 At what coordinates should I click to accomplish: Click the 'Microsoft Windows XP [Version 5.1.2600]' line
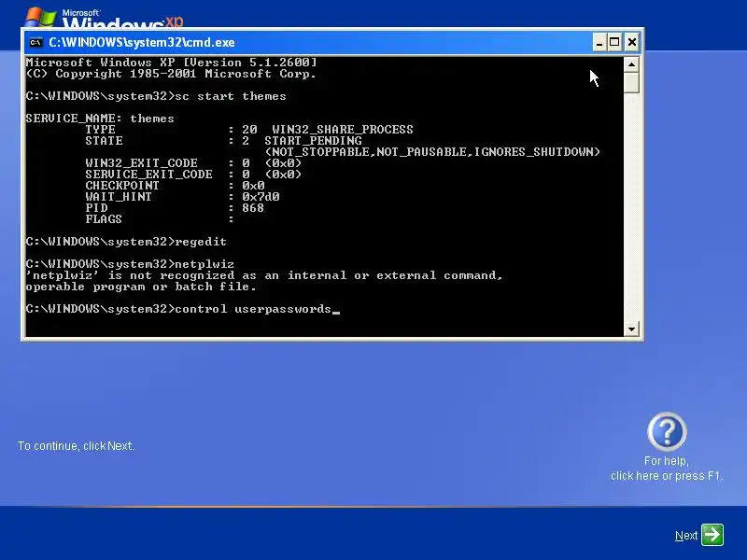click(x=171, y=63)
